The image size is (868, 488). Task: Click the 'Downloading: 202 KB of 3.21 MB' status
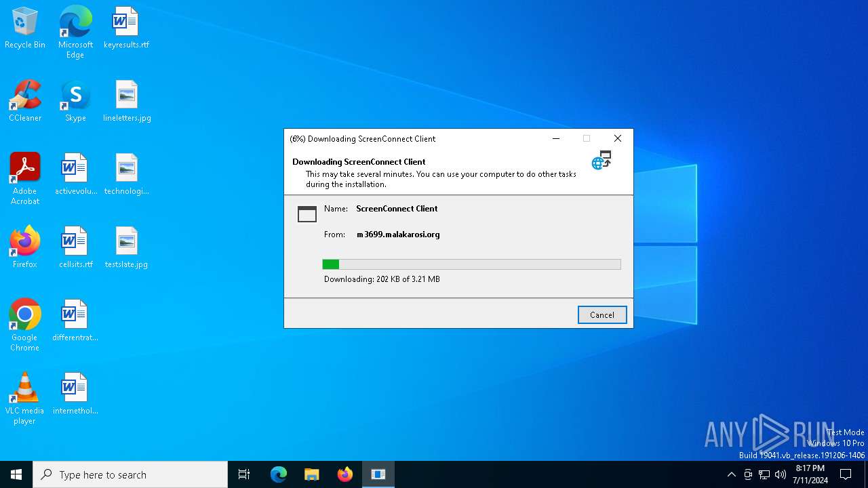coord(382,279)
